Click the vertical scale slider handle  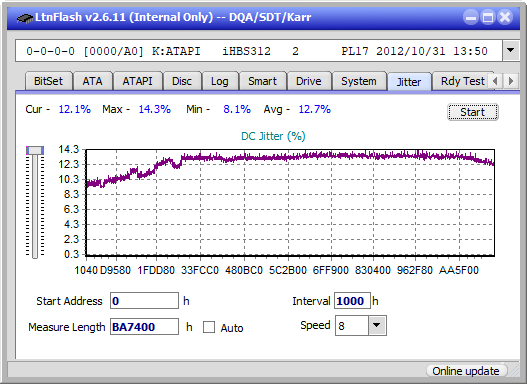pyautogui.click(x=35, y=150)
